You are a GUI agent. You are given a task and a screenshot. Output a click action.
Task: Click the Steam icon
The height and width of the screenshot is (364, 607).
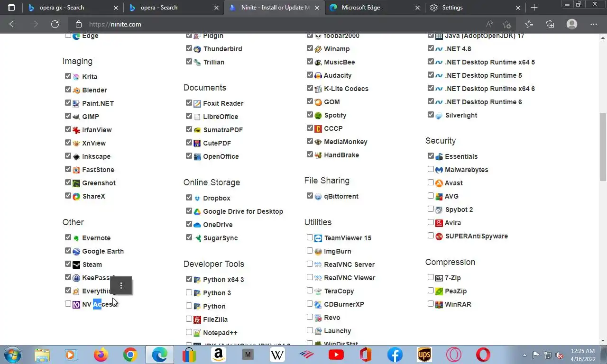(76, 264)
